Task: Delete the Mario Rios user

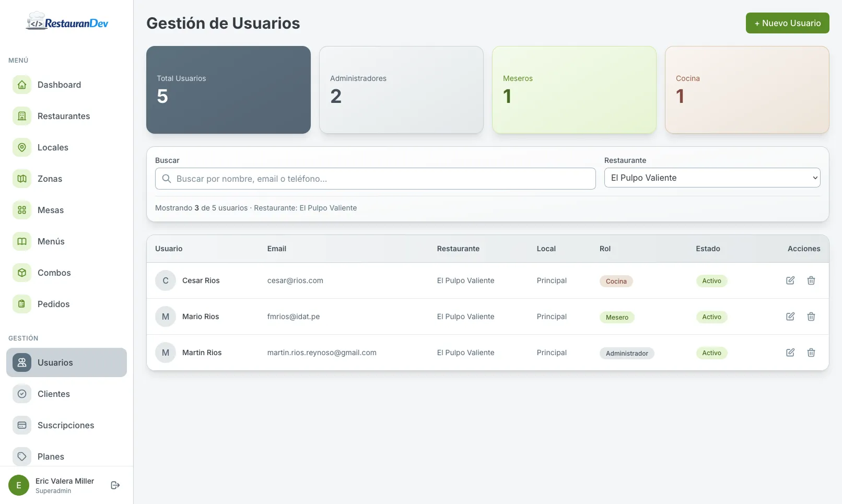Action: pos(811,317)
